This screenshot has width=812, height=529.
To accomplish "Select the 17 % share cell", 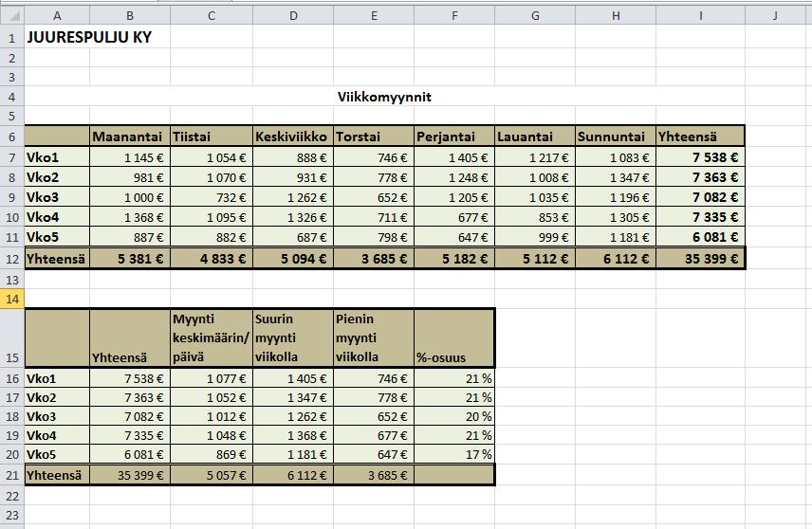I will (454, 454).
